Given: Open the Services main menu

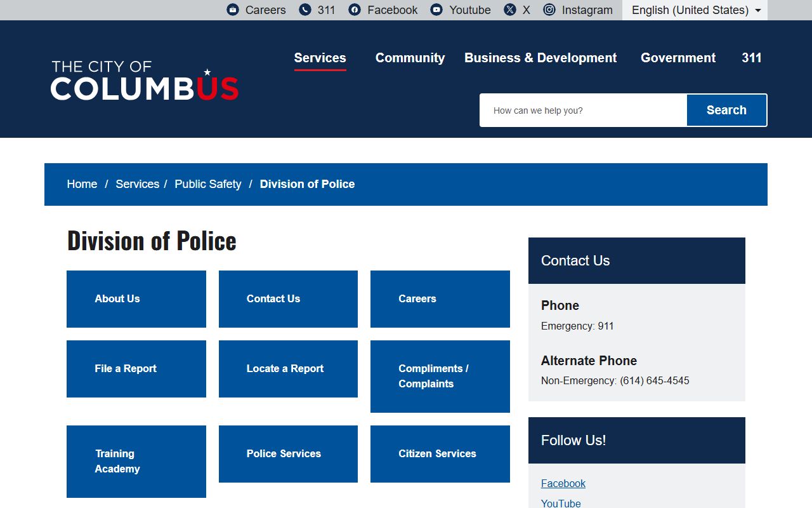Looking at the screenshot, I should click(320, 58).
